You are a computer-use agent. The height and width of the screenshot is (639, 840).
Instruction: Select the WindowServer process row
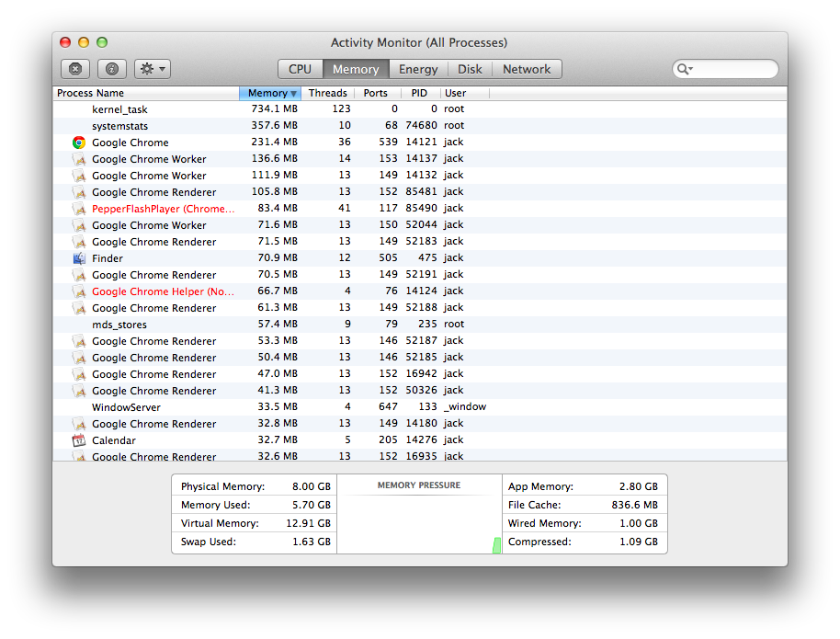[x=420, y=407]
